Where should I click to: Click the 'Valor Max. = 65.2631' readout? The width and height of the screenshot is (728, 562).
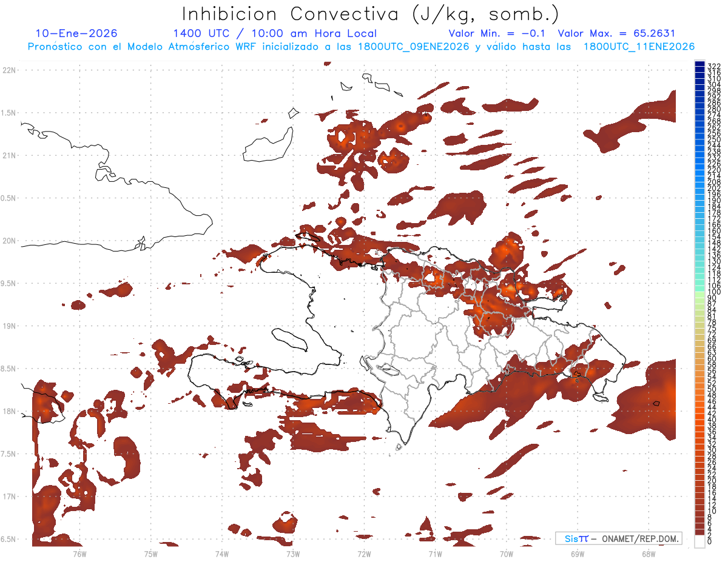point(616,33)
